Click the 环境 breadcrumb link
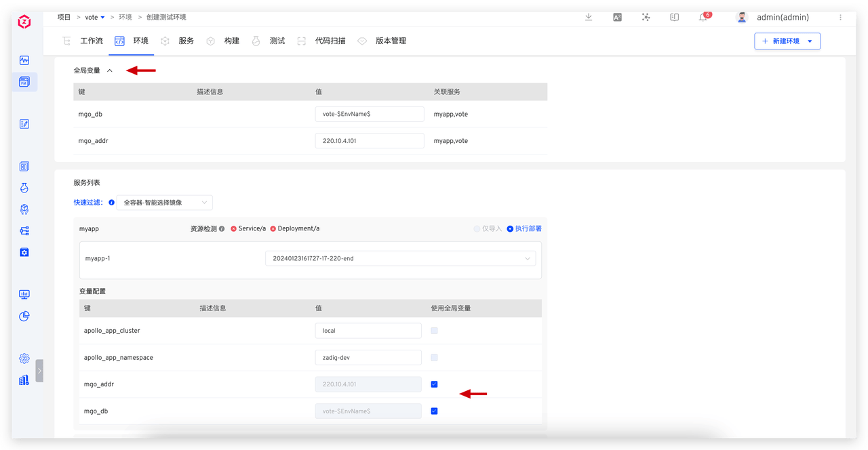 (x=126, y=17)
